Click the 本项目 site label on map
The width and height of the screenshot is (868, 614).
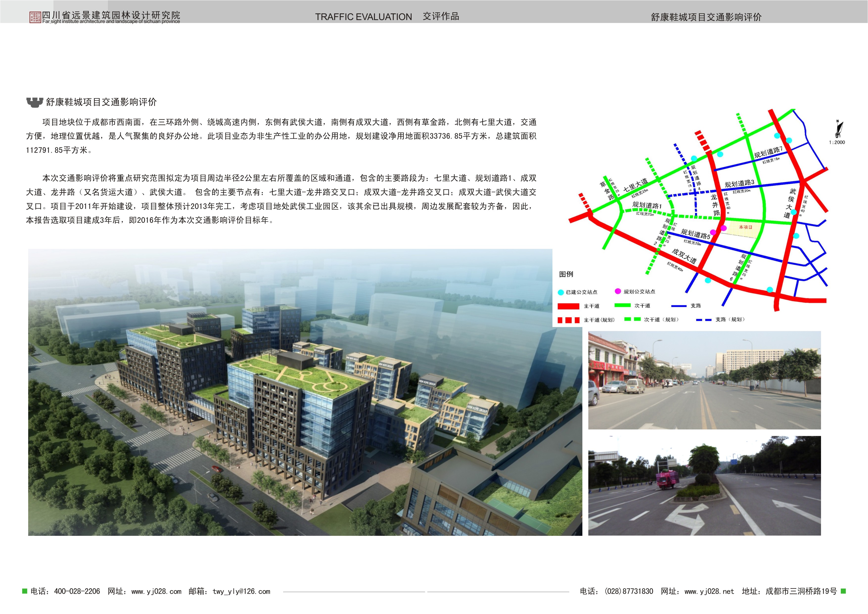pyautogui.click(x=746, y=227)
